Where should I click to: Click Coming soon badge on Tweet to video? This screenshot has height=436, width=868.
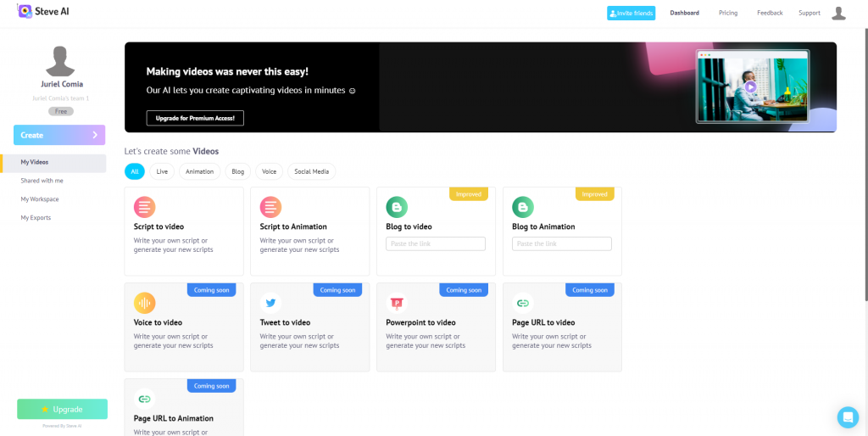point(337,290)
